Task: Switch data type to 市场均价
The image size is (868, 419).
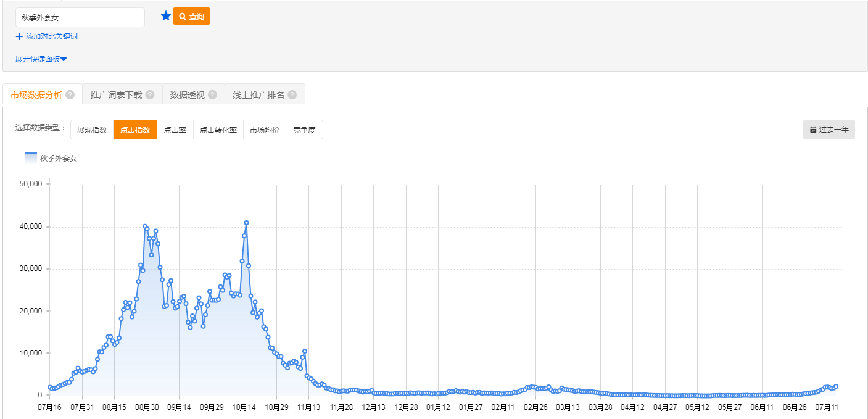Action: [x=265, y=130]
